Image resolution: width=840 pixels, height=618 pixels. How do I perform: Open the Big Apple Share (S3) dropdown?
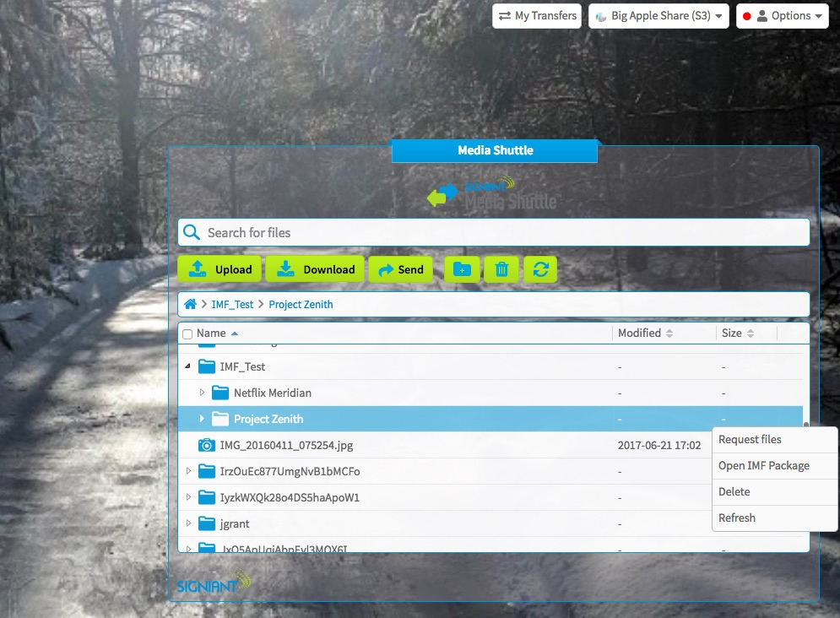658,16
